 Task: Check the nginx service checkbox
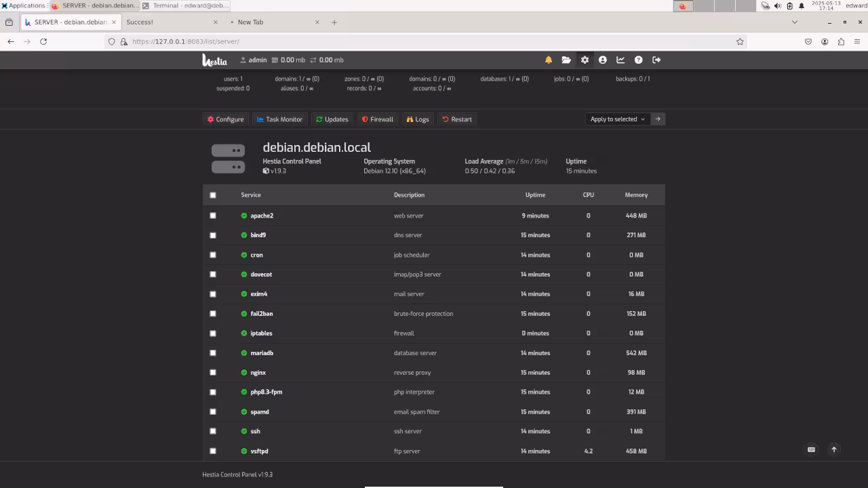(x=213, y=373)
